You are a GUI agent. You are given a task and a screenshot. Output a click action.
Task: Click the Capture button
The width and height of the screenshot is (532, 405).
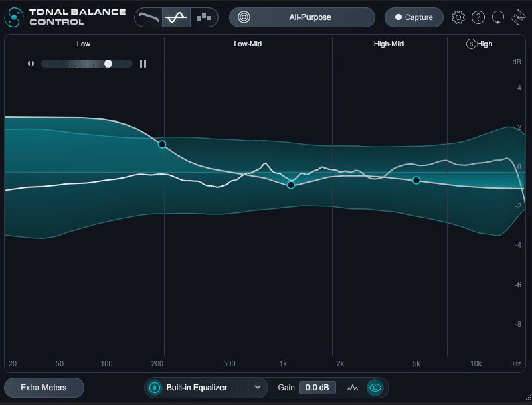(414, 17)
